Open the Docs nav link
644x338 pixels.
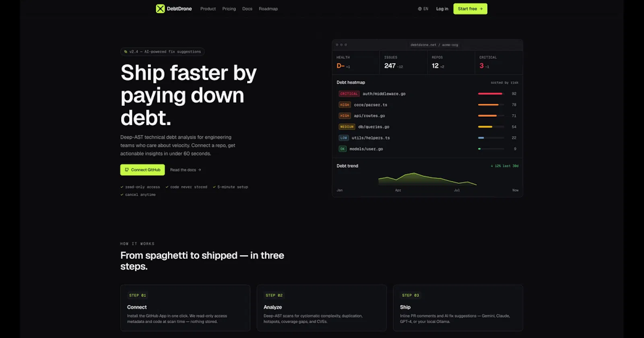(247, 9)
